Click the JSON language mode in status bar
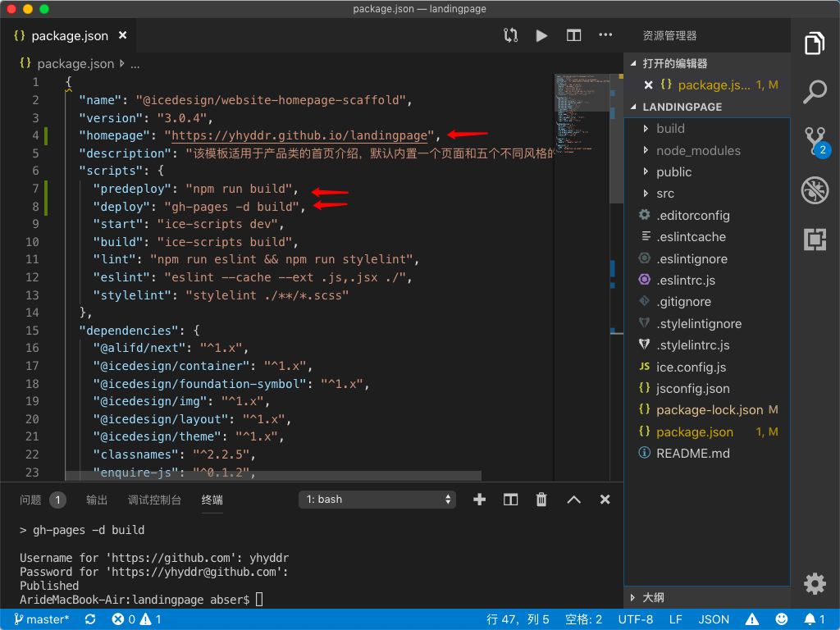 tap(714, 620)
